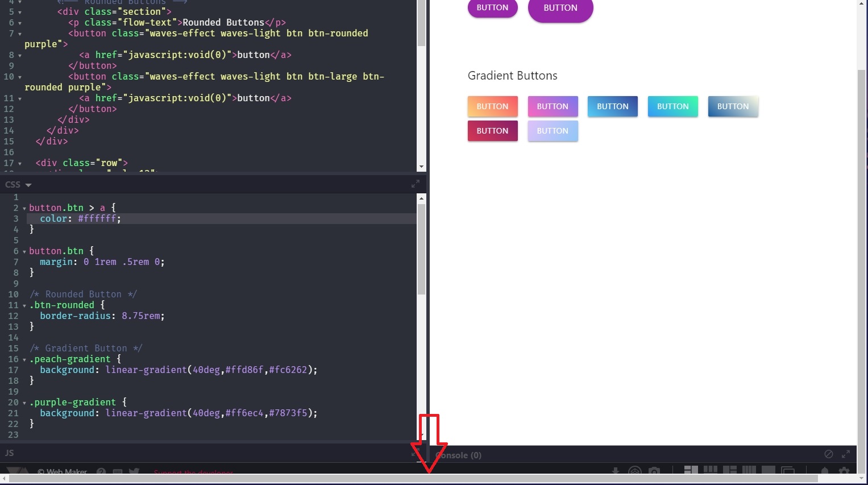
Task: Click the blue-to-grey gradient BUTTON
Action: pos(733,106)
